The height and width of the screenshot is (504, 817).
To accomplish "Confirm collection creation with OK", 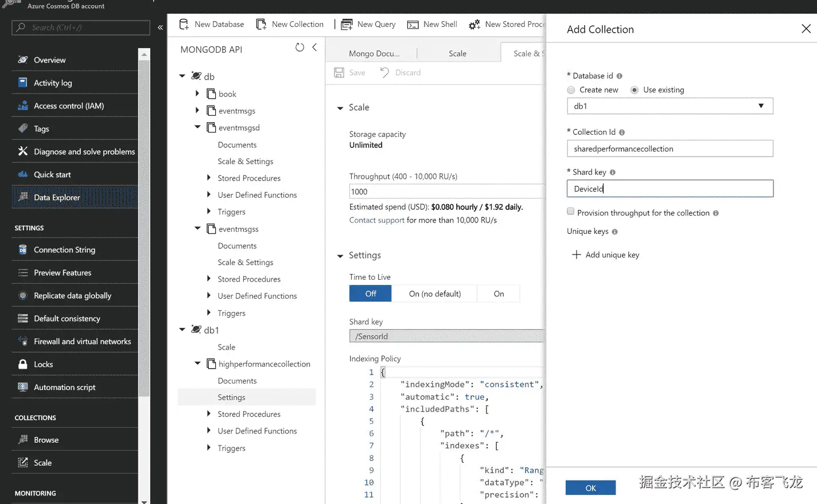I will (x=590, y=487).
